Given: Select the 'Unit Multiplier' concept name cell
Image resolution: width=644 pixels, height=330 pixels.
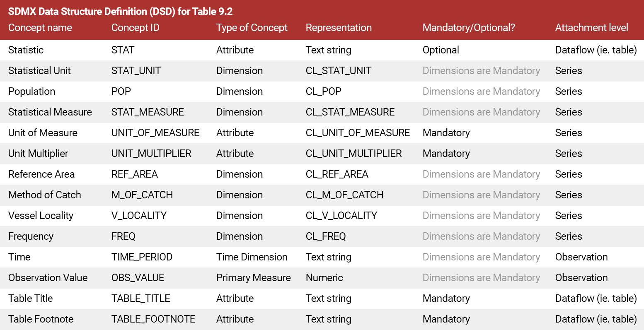Looking at the screenshot, I should [38, 154].
